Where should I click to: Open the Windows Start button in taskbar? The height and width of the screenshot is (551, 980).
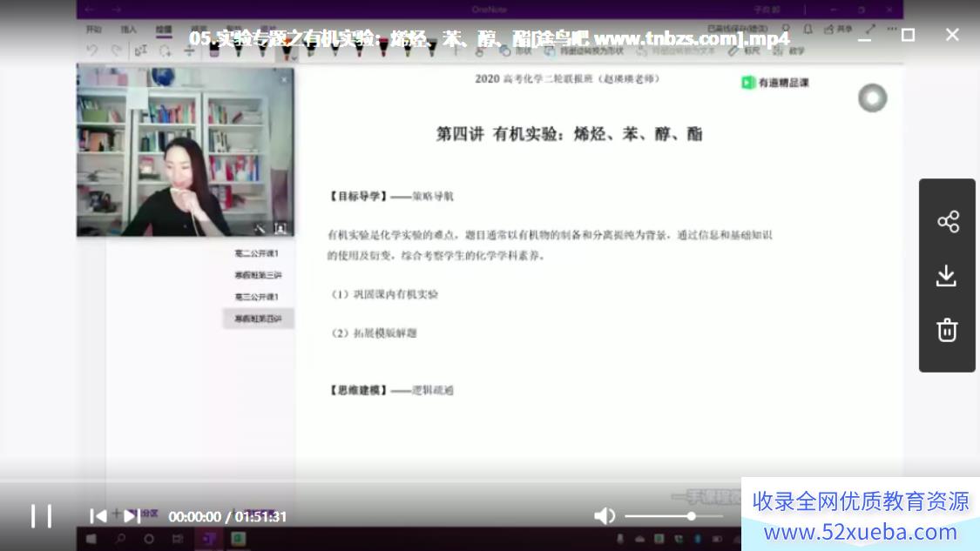pyautogui.click(x=91, y=539)
